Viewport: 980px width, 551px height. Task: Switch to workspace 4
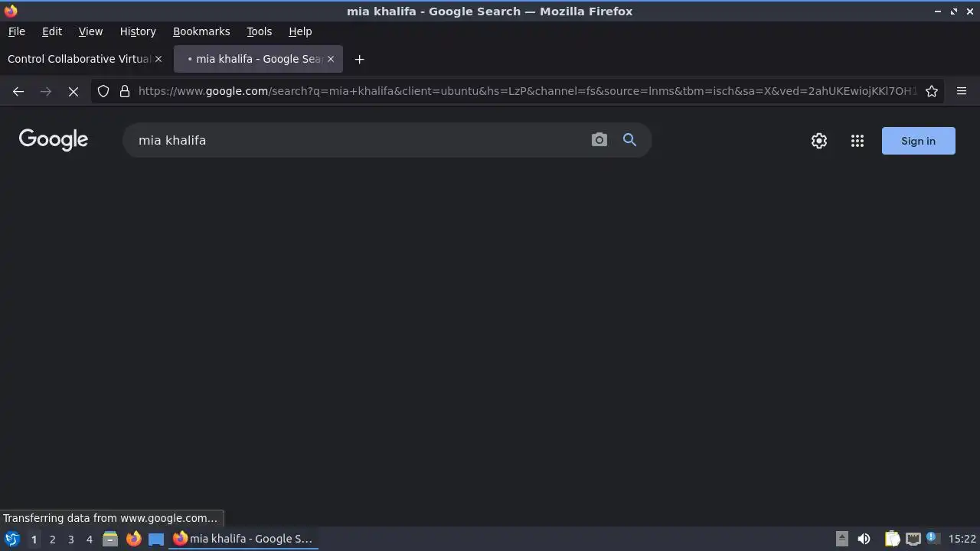coord(89,539)
